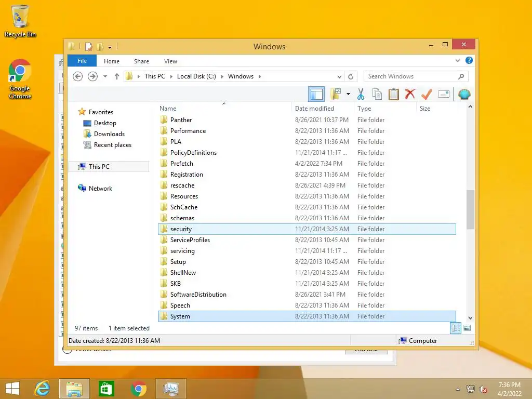
Task: Open the View ribbon tab
Action: (x=170, y=61)
